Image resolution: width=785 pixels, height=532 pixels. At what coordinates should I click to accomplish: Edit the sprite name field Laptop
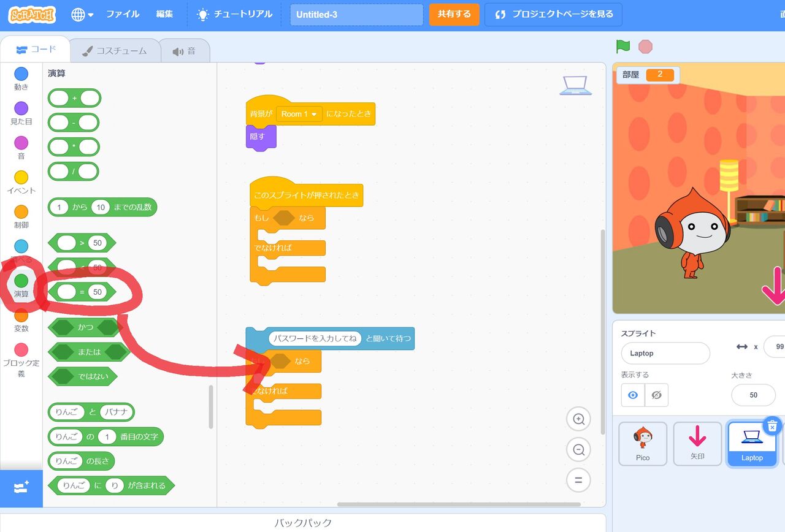tap(665, 353)
